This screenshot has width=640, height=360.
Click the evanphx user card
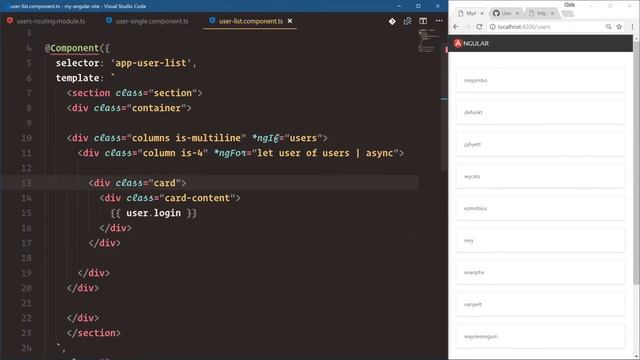click(540, 272)
